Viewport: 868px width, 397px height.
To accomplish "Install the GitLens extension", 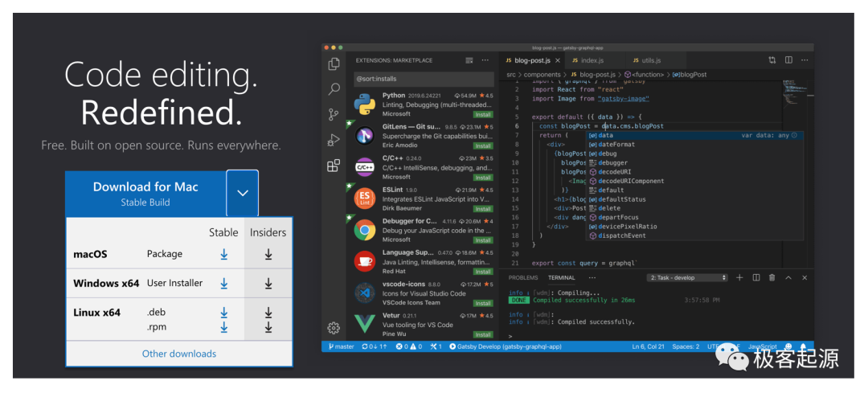I will point(483,146).
